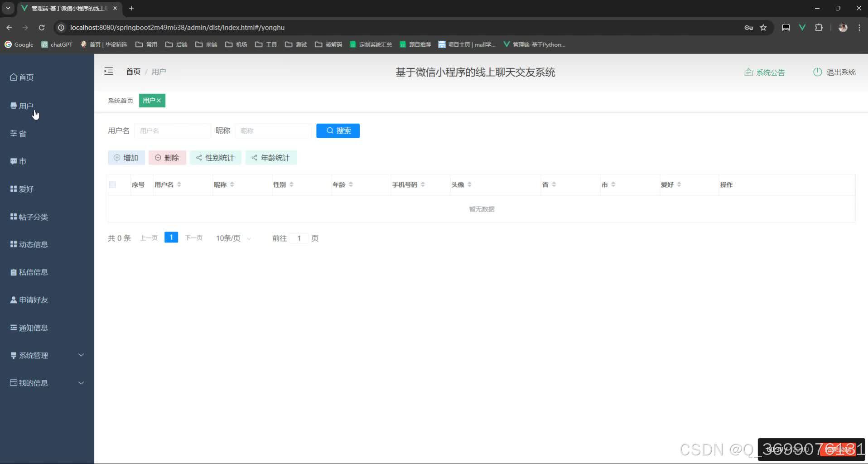The image size is (868, 464).
Task: Sort the table by 年龄 column
Action: (342, 184)
